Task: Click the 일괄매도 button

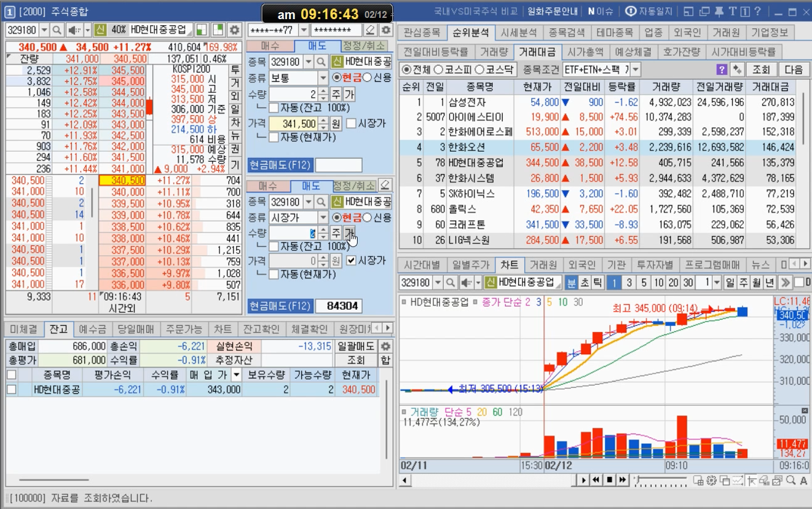Action: point(357,346)
